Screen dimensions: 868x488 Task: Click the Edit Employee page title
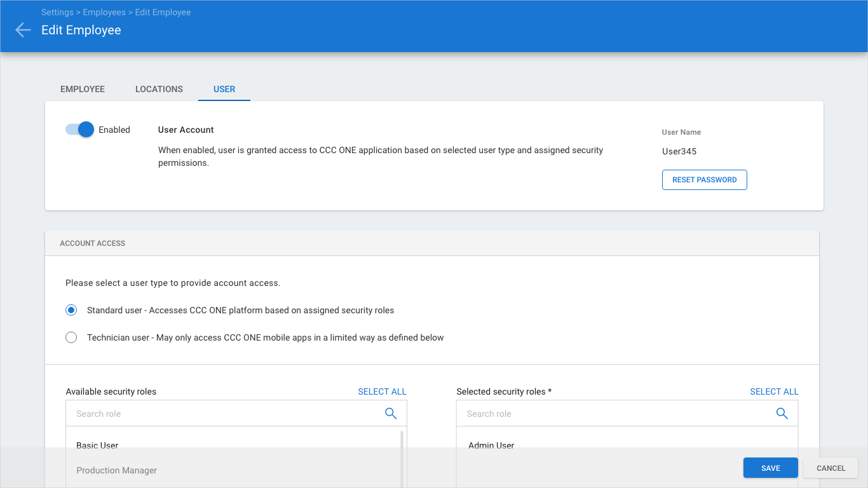click(81, 30)
